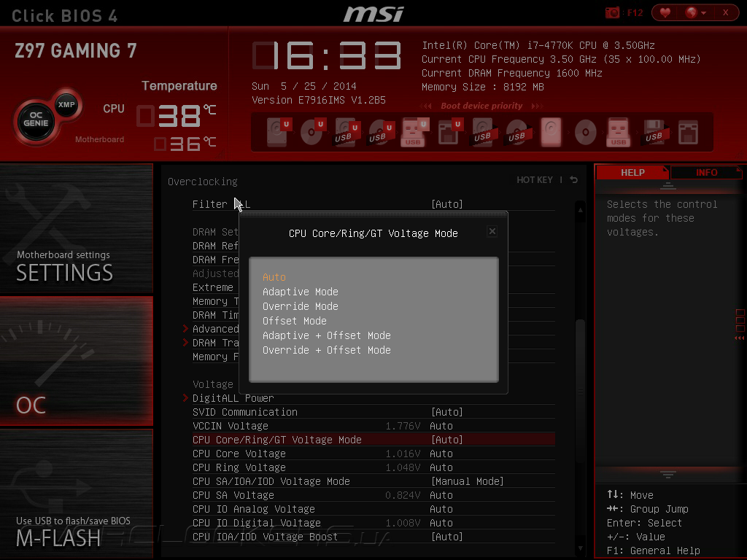The image size is (747, 560).
Task: Choose Override + Offset Mode option
Action: tap(326, 350)
